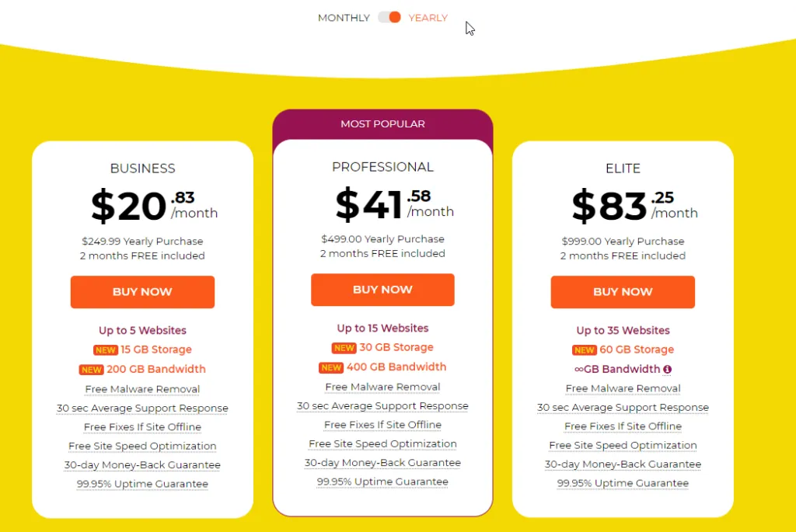Click NEW badge next to 30 GB Storage
This screenshot has height=532, width=796.
(344, 348)
